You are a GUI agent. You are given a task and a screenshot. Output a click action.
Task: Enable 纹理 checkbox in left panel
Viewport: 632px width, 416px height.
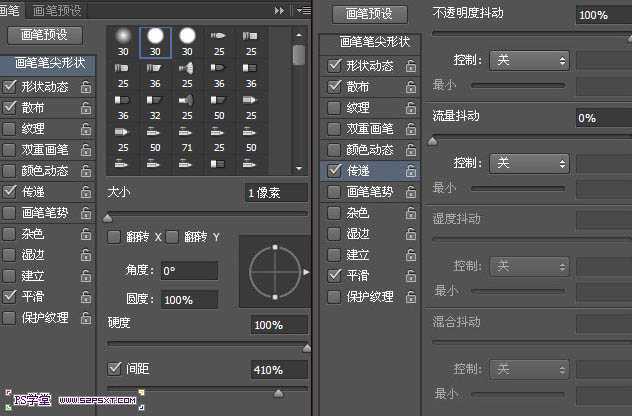[9, 129]
